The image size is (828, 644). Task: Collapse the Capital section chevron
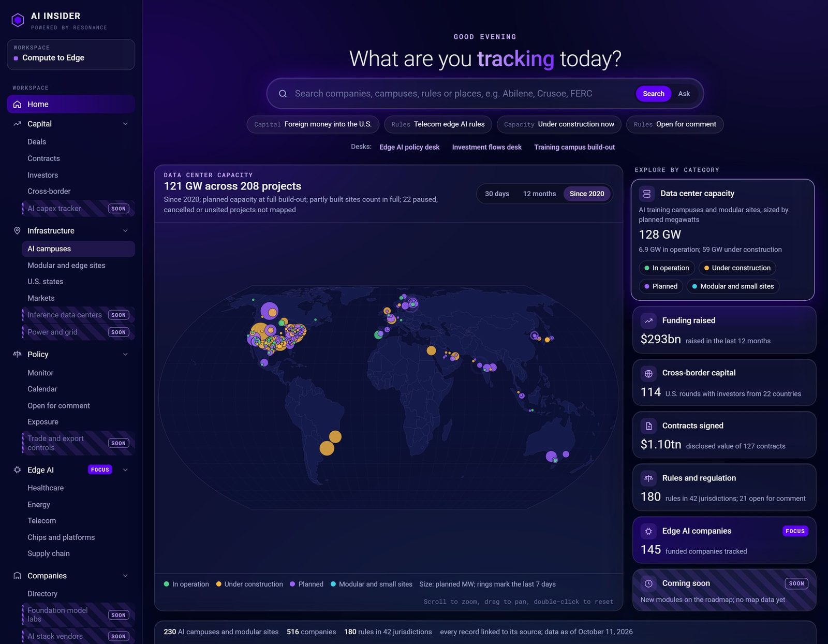125,124
